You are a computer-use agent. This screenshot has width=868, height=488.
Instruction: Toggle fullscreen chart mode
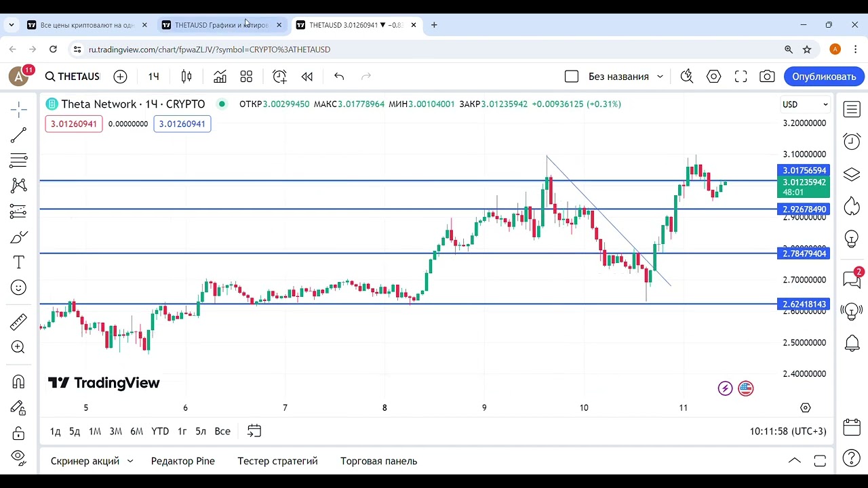[741, 77]
